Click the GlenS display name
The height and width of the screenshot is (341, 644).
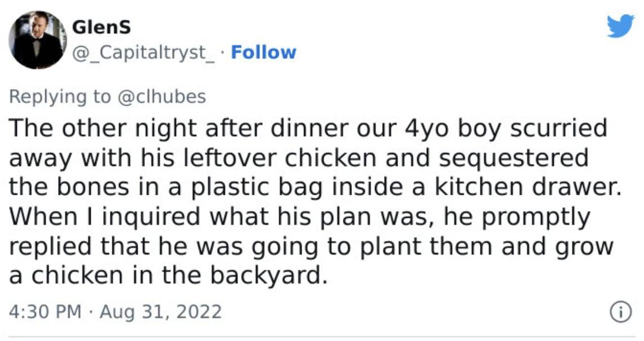102,28
